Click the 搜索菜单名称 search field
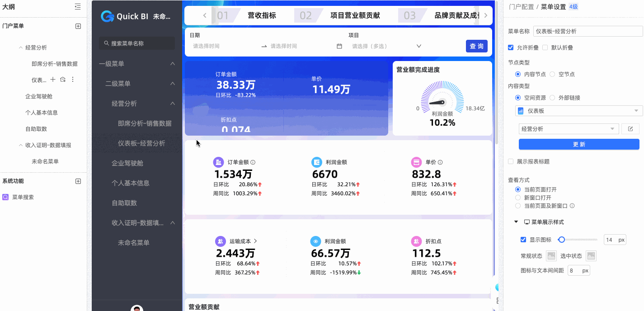Screen dimensions: 644x311 coord(137,43)
